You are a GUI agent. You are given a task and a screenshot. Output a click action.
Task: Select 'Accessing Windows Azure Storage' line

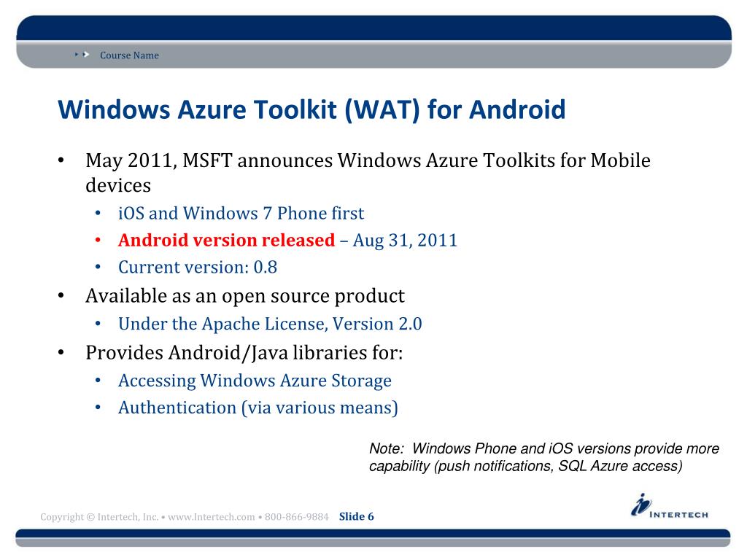tap(255, 381)
